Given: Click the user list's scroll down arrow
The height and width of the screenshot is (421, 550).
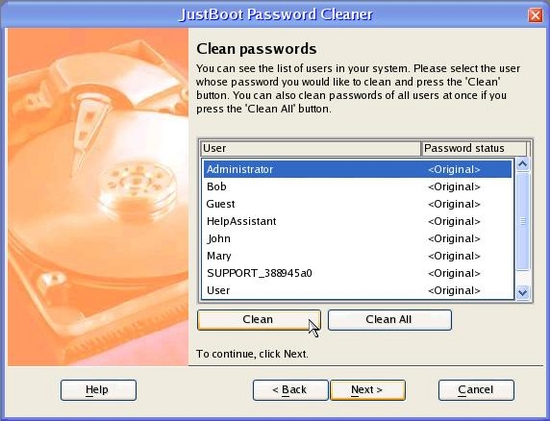Looking at the screenshot, I should click(523, 292).
